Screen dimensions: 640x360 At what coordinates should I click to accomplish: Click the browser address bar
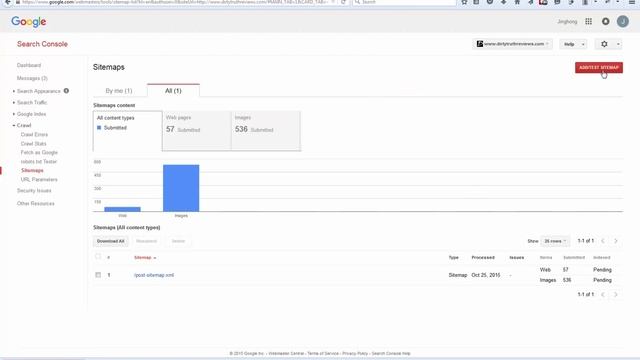coord(176,2)
